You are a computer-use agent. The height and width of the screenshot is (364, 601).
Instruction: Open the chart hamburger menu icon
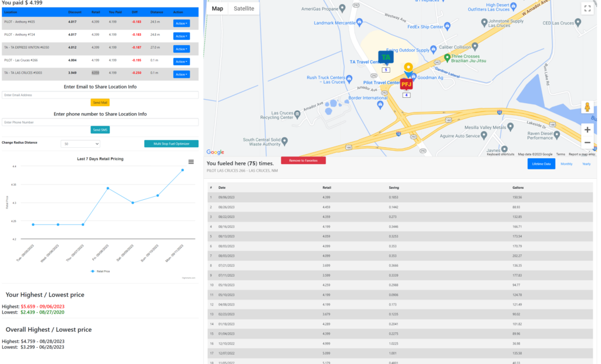click(191, 162)
